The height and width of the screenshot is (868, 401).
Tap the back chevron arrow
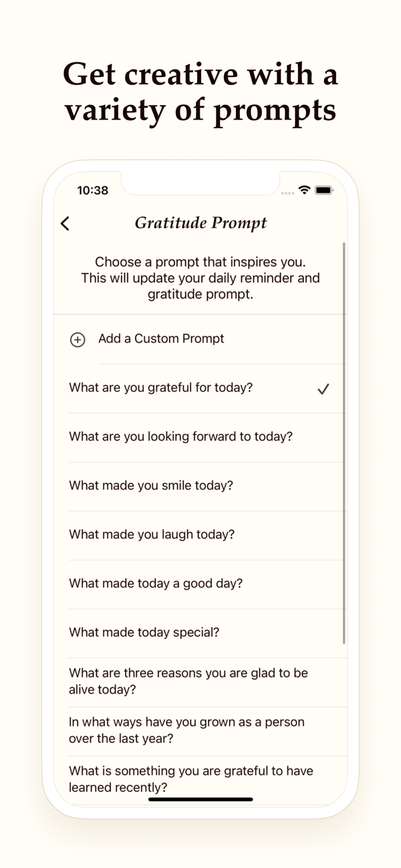65,223
